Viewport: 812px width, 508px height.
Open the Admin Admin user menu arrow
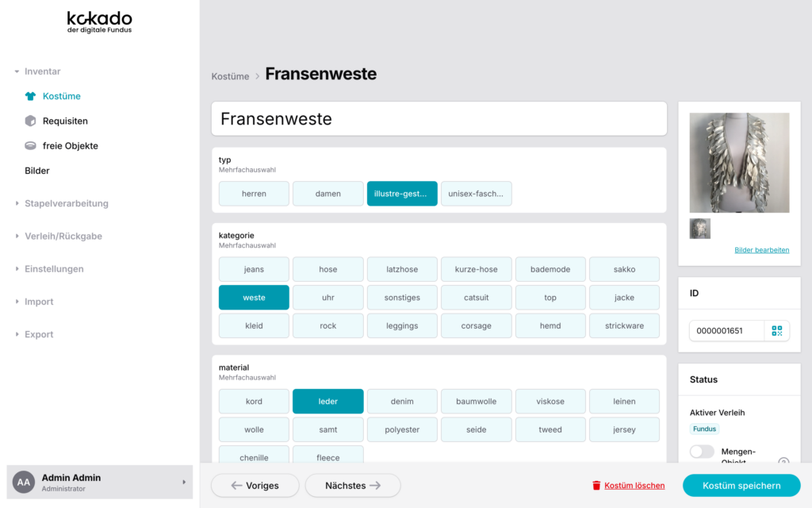pos(184,482)
